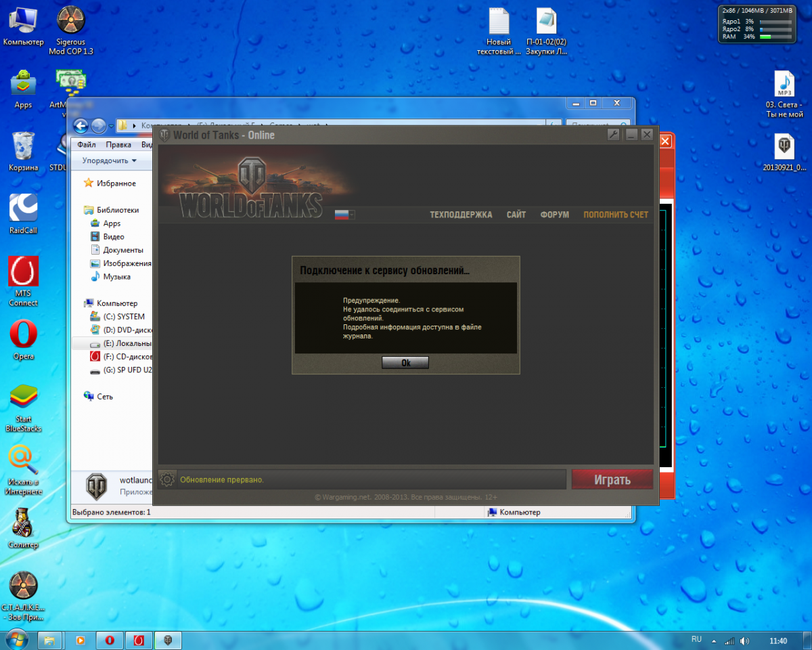Open the ТЕХПОДДЕРЖКА link
The width and height of the screenshot is (812, 650).
click(461, 215)
